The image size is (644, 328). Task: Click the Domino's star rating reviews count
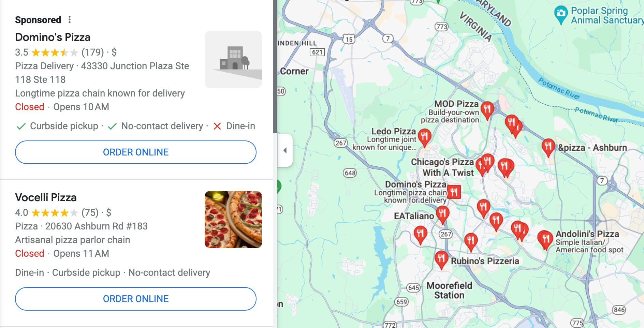point(93,52)
